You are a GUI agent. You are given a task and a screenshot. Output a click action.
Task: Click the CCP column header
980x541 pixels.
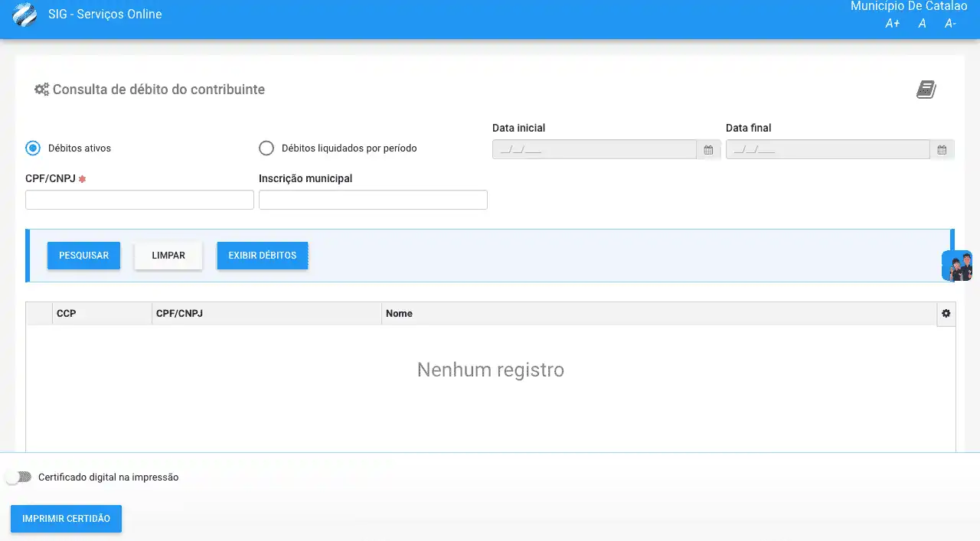tap(67, 314)
